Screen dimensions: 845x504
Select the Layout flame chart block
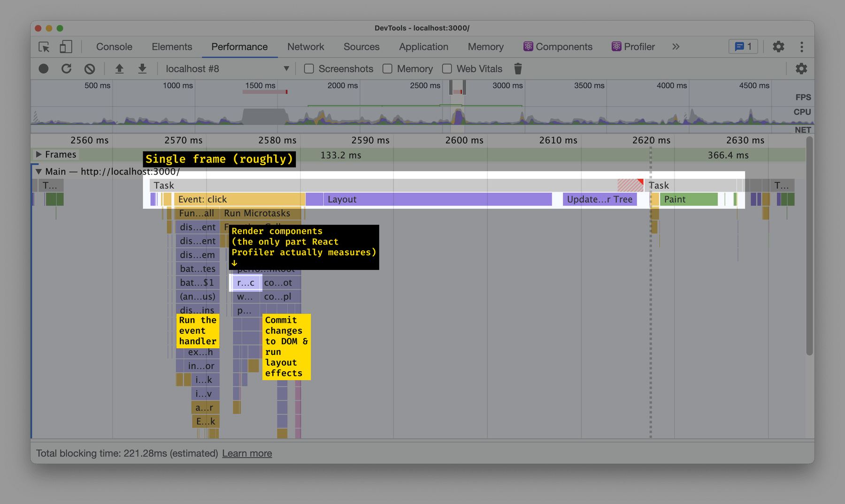[438, 199]
